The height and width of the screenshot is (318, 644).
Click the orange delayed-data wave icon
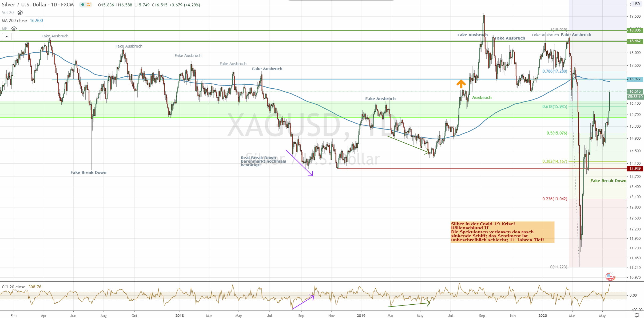[x=89, y=5]
